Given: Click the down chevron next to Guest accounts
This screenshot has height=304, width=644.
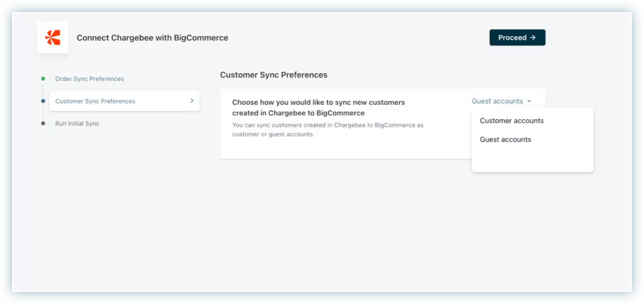Looking at the screenshot, I should (529, 101).
